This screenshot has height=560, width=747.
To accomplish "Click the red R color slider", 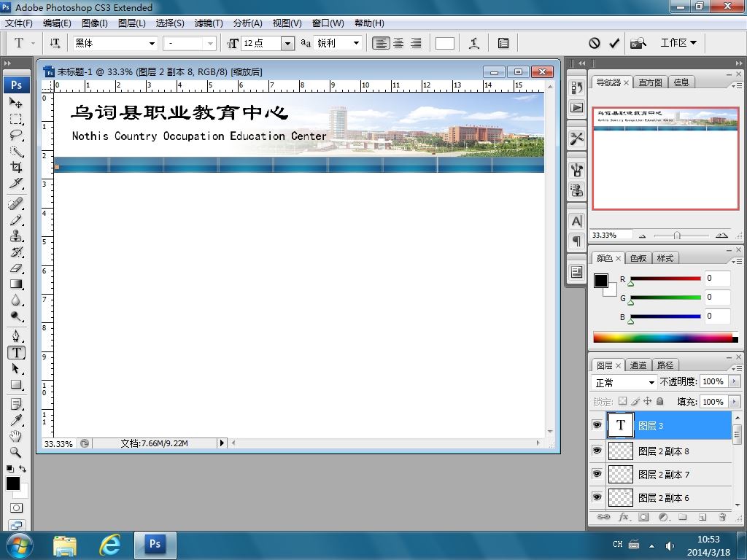I will [665, 279].
